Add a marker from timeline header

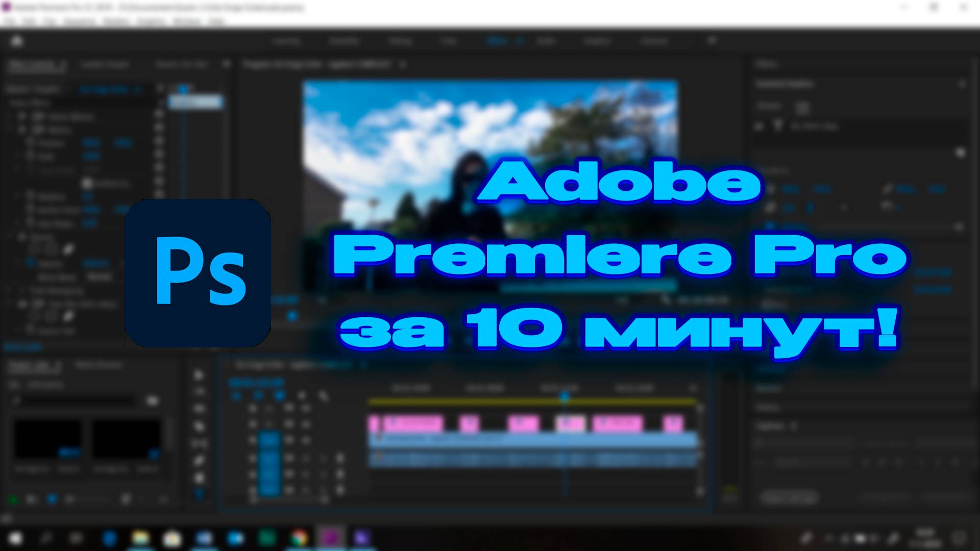(x=302, y=395)
